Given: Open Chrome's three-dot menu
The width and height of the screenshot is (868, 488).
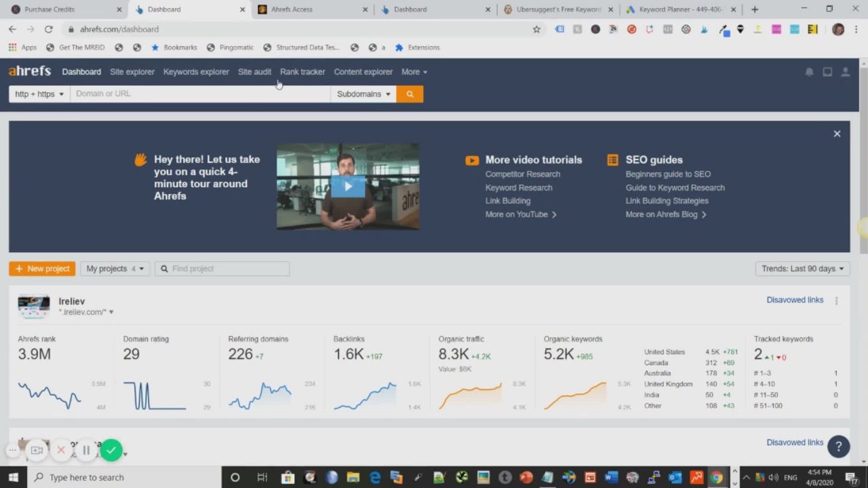Looking at the screenshot, I should click(x=856, y=29).
